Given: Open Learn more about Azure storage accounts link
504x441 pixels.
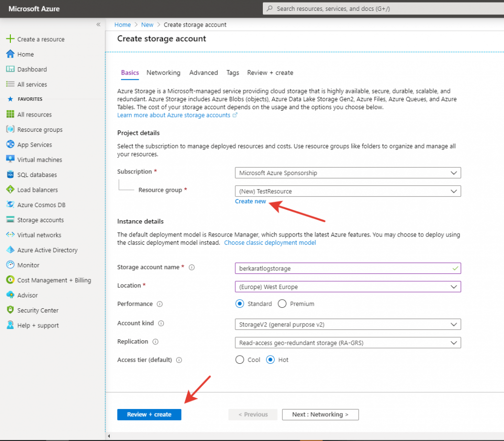Looking at the screenshot, I should (x=177, y=115).
